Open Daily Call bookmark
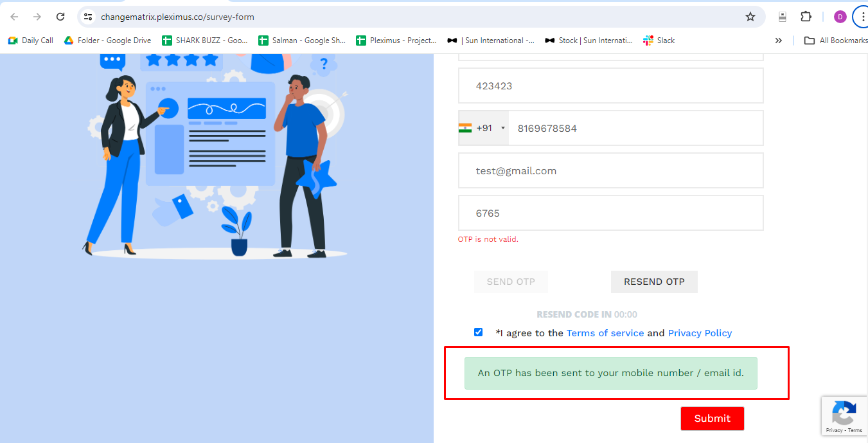The height and width of the screenshot is (443, 868). (31, 41)
